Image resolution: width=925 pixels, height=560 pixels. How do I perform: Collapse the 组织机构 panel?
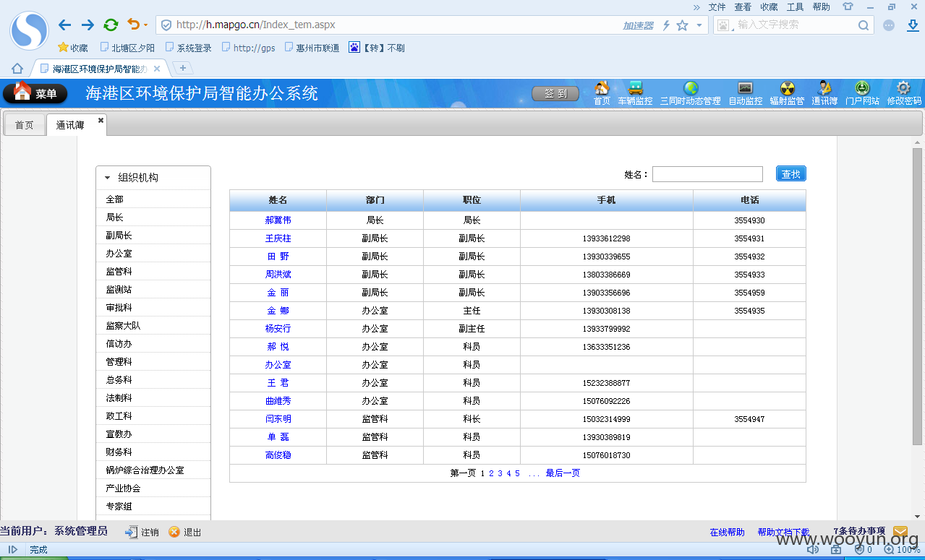(x=108, y=178)
